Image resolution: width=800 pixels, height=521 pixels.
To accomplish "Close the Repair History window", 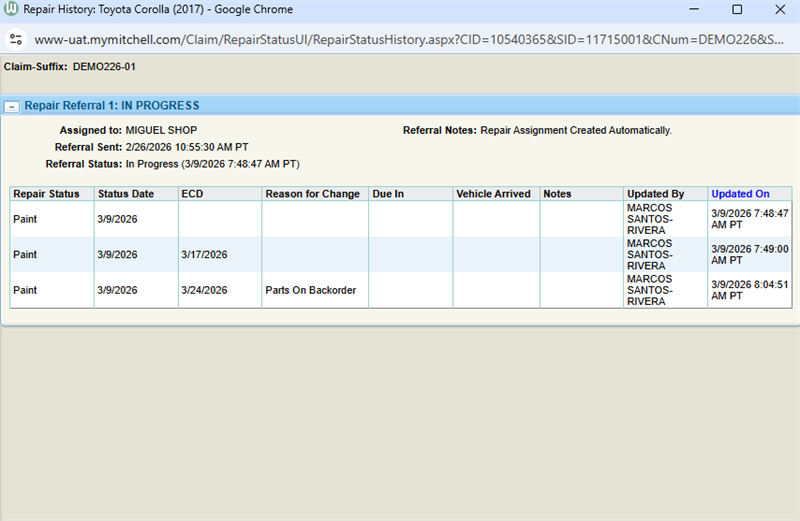I will point(780,9).
